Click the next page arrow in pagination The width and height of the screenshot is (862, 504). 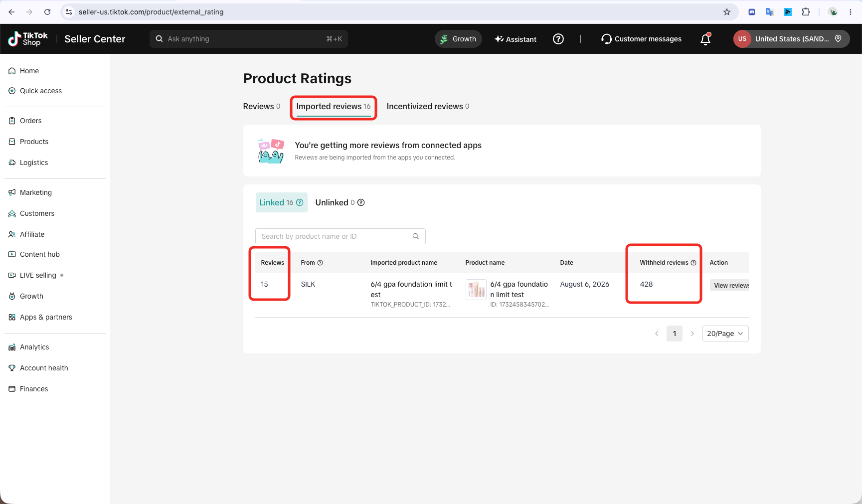[692, 334]
